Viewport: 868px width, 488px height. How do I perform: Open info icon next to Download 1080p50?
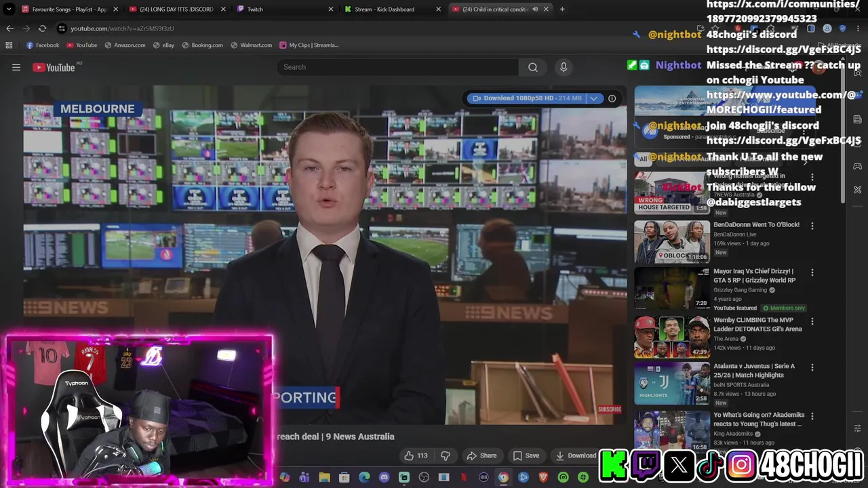tap(612, 98)
